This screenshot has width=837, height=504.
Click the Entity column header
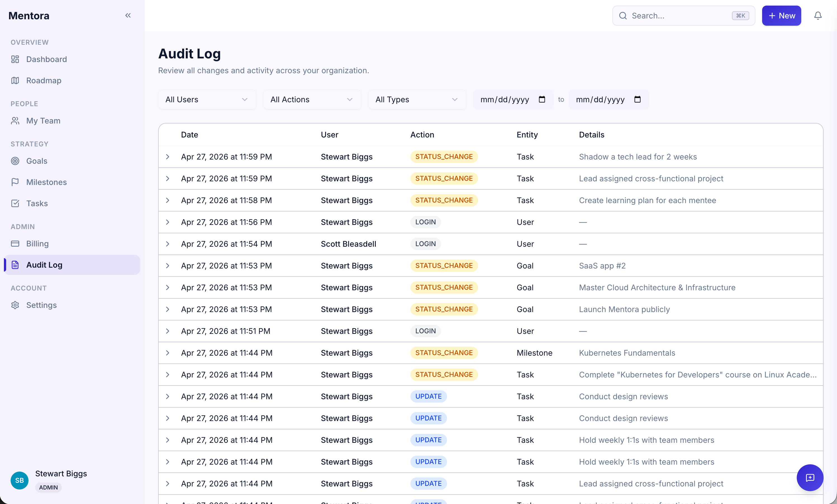point(527,135)
